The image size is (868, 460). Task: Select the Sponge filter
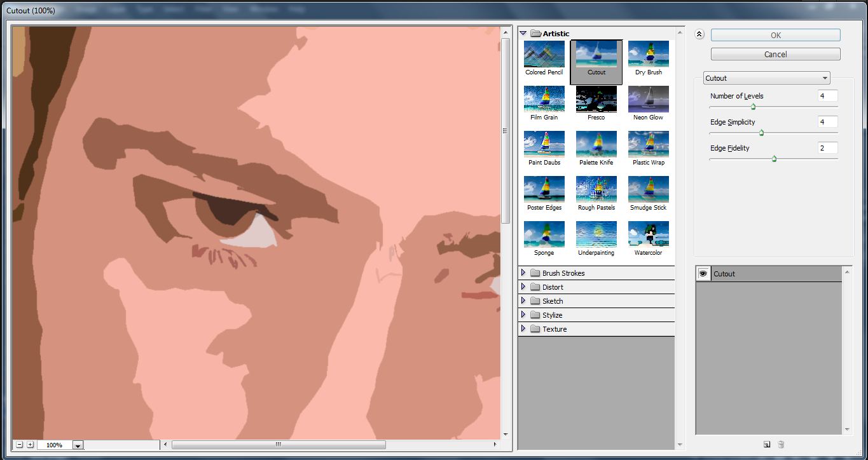pos(543,234)
